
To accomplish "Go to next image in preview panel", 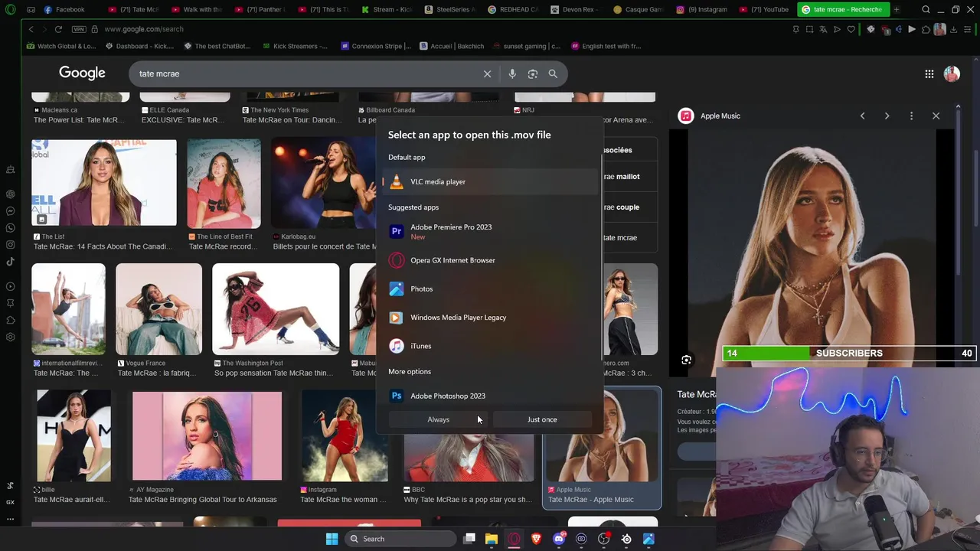I will (x=887, y=116).
